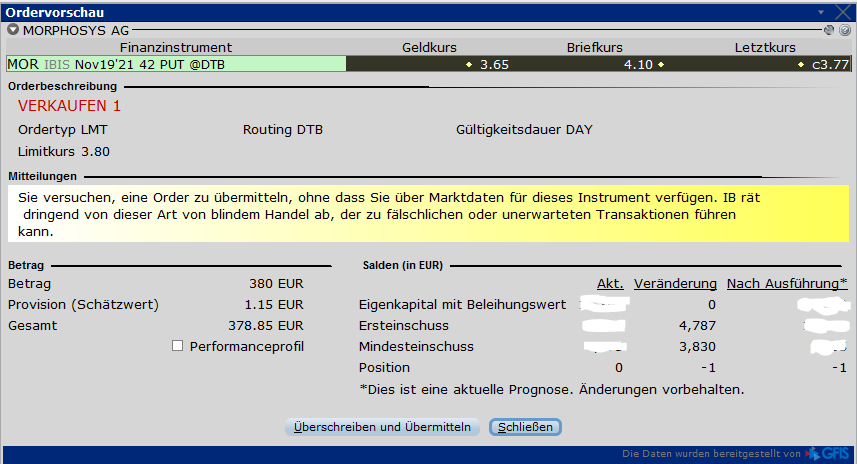The height and width of the screenshot is (464, 857).
Task: Click the Betrag value 380 EUR
Action: pyautogui.click(x=276, y=284)
